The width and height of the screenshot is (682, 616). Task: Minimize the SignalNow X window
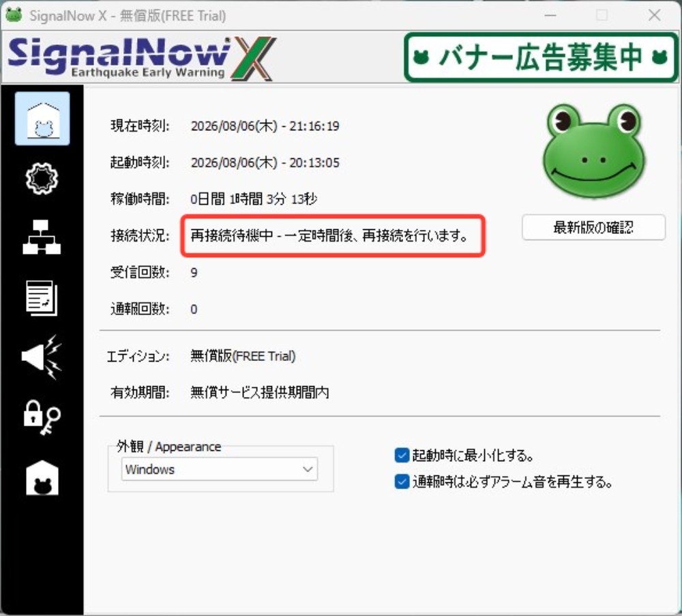550,15
